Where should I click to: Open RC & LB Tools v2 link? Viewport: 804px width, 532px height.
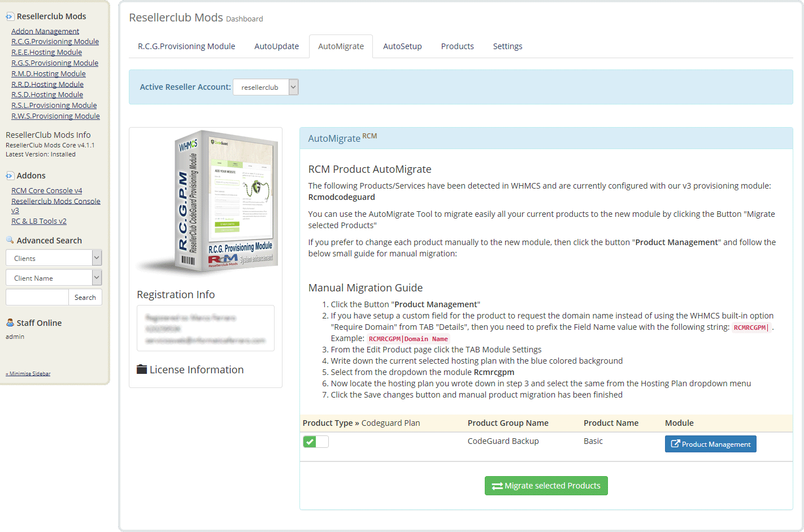coord(39,221)
